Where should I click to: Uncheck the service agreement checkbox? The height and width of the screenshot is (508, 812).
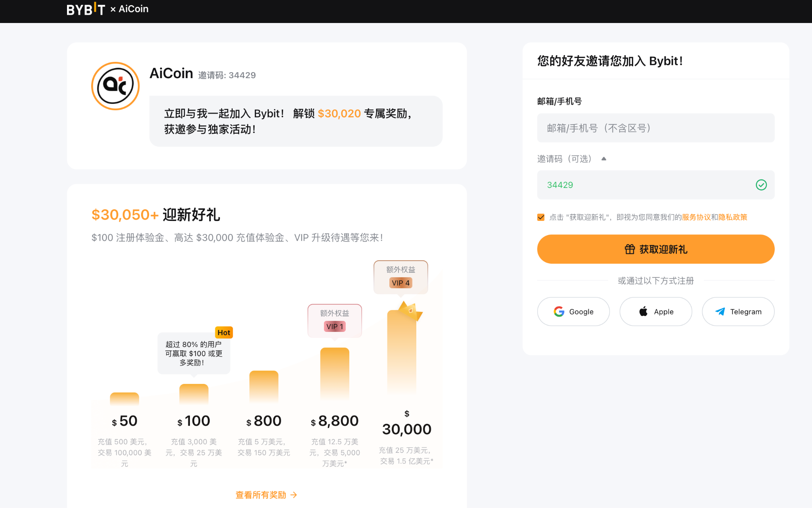(541, 217)
